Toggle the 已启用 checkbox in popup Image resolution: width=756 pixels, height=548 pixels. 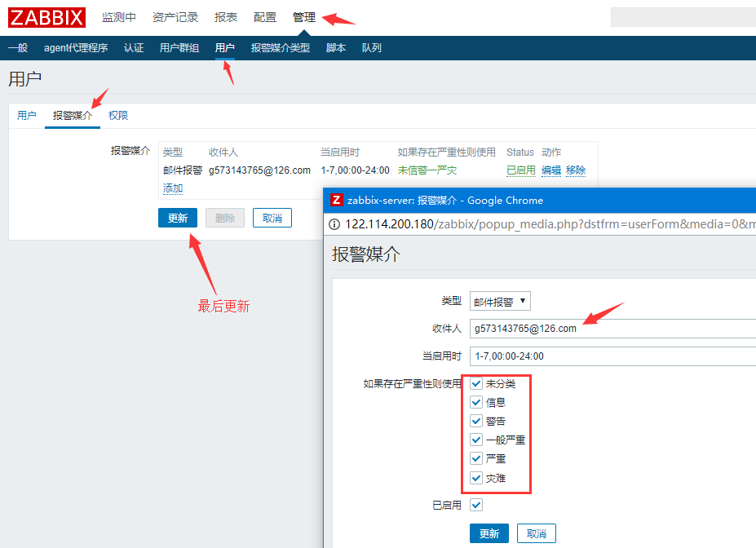(476, 505)
